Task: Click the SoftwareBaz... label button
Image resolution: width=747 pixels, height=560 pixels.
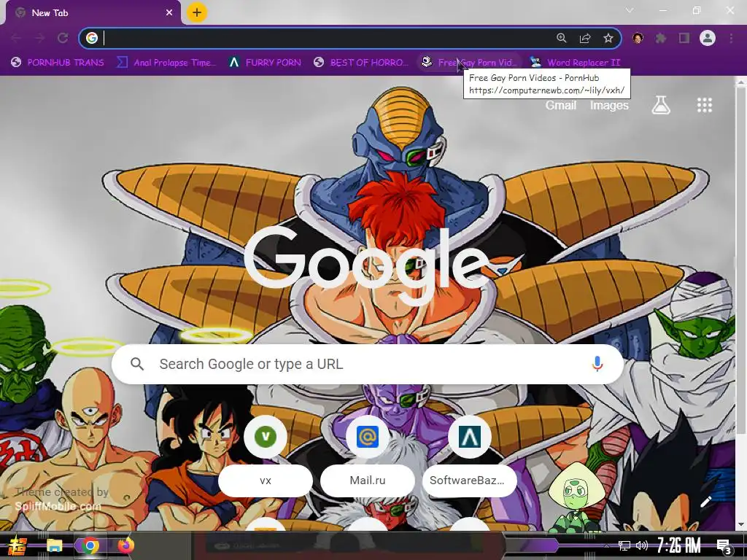Action: tap(469, 481)
